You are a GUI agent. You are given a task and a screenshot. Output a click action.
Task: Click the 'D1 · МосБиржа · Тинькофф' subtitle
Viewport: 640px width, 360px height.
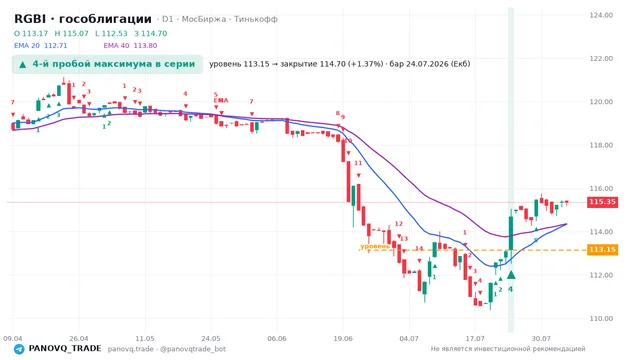click(x=220, y=19)
